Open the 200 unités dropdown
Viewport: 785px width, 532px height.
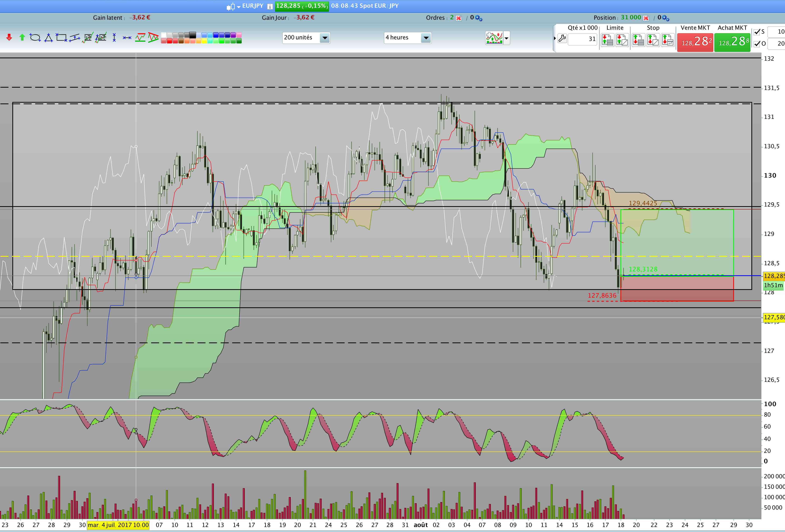pos(306,38)
